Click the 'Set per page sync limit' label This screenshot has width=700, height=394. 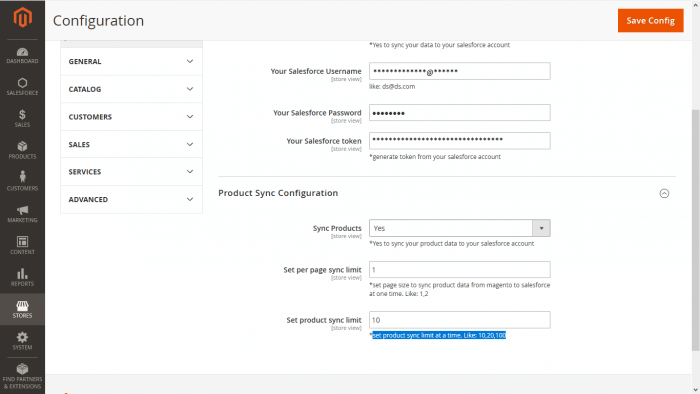[x=322, y=270]
